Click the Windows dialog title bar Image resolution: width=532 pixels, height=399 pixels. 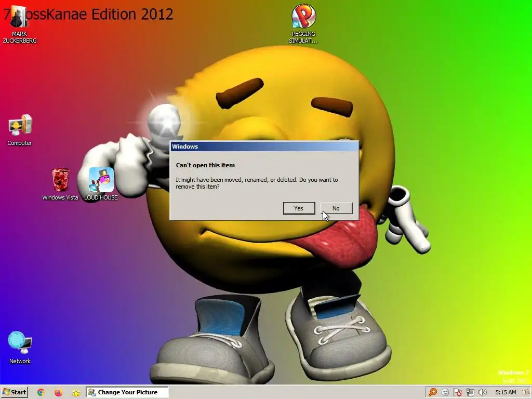click(x=264, y=147)
